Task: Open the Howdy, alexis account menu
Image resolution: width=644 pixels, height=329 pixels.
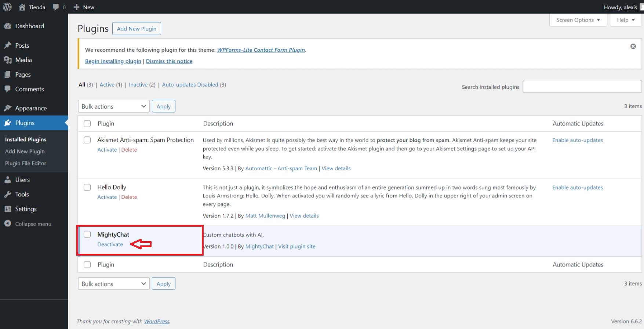Action: 623,7
